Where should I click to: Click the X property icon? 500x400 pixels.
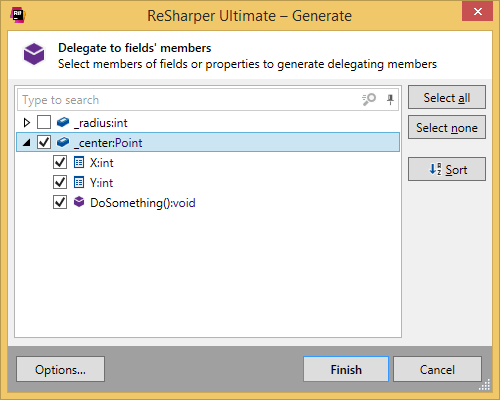pos(79,162)
